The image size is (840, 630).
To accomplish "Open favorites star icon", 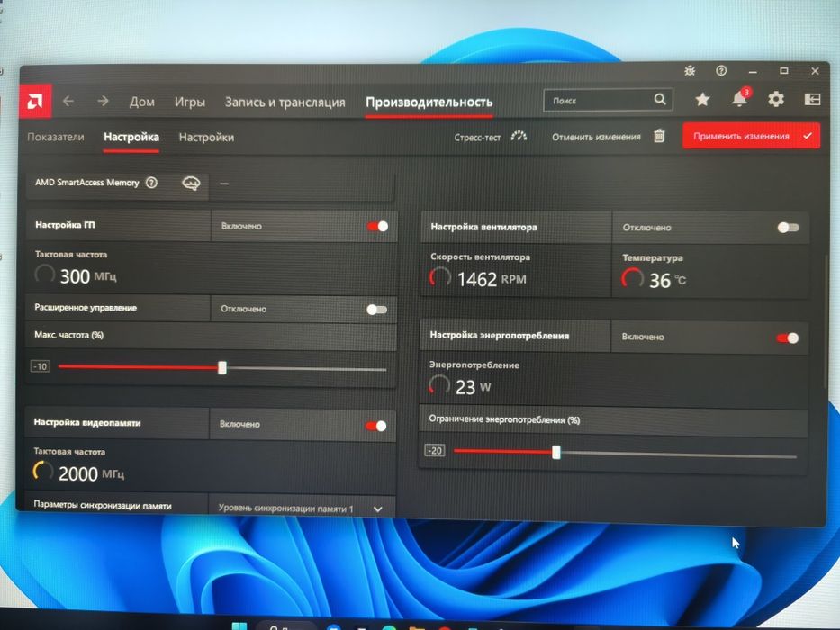I will tap(702, 99).
